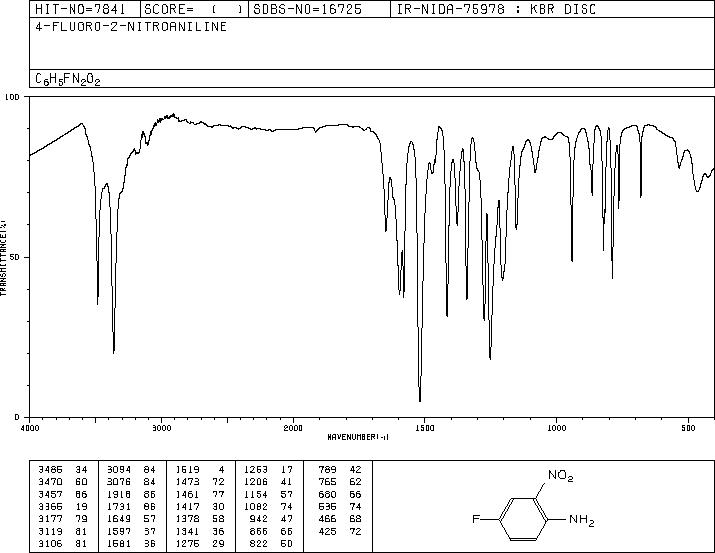The height and width of the screenshot is (553, 715).
Task: Click the 3000 wavenumber axis label
Action: click(161, 428)
